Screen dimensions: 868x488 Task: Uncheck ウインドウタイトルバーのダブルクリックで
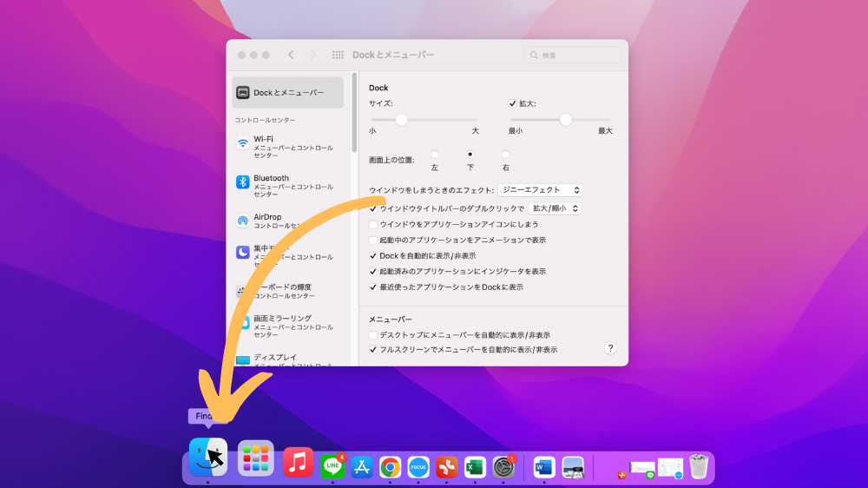373,208
